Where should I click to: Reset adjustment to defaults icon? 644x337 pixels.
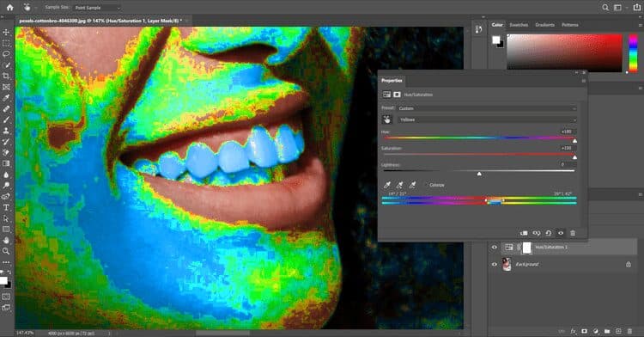coord(549,233)
